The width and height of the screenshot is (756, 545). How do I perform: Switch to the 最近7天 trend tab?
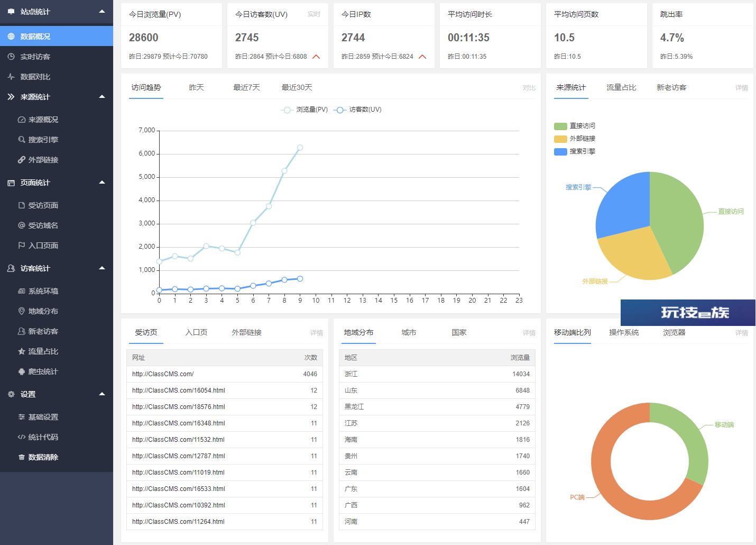tap(247, 87)
